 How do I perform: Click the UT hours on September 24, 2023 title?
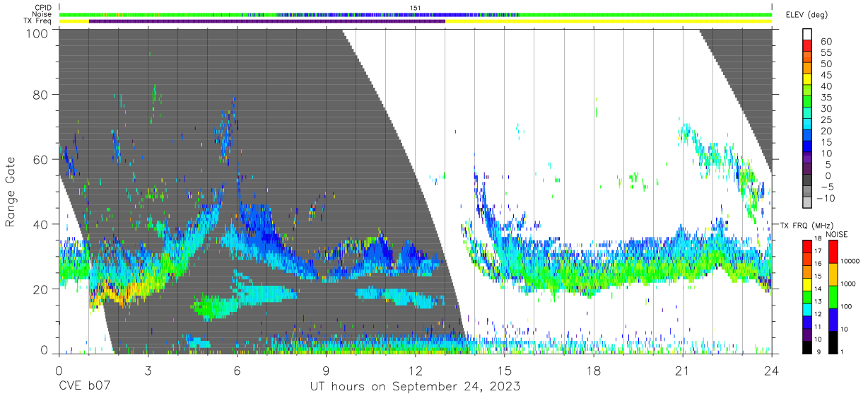pos(415,387)
